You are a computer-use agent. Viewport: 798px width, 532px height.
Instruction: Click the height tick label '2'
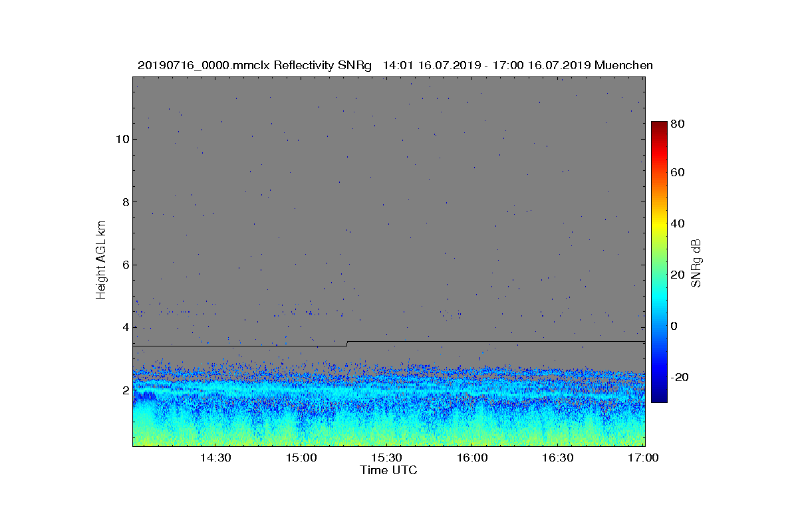point(124,390)
